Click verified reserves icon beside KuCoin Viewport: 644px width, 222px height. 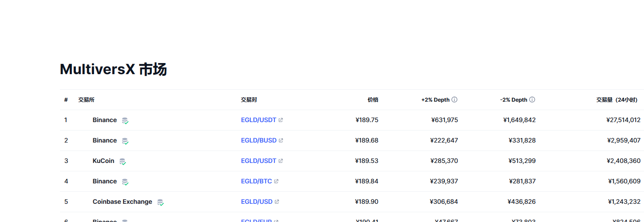pyautogui.click(x=123, y=162)
